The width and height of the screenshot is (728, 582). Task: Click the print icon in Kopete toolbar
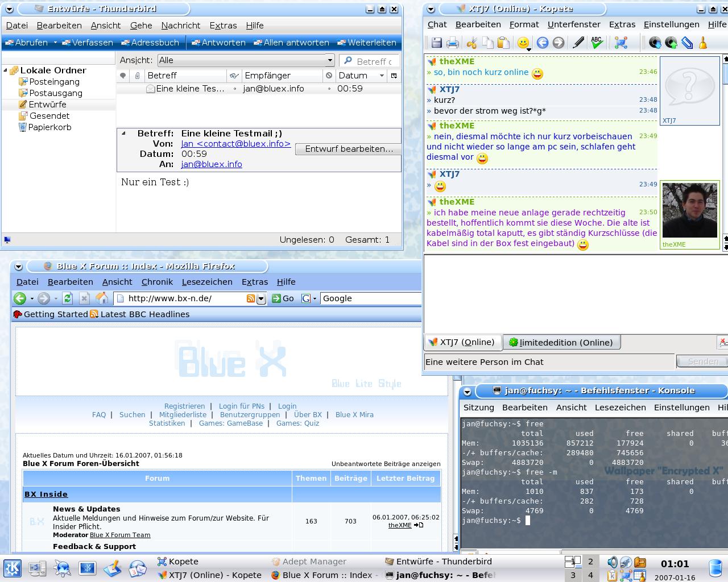[453, 43]
